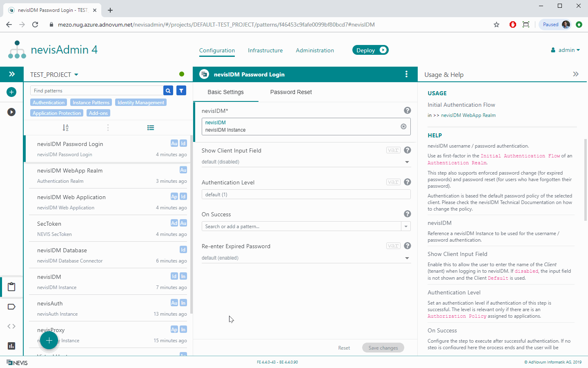This screenshot has width=588, height=368.
Task: Open help for Re-enter Expired Password
Action: (x=407, y=246)
